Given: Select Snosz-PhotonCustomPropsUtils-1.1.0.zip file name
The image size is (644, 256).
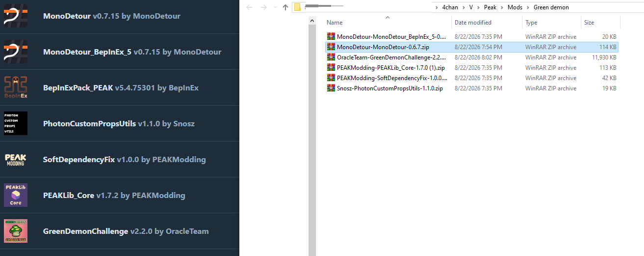Looking at the screenshot, I should tap(390, 88).
